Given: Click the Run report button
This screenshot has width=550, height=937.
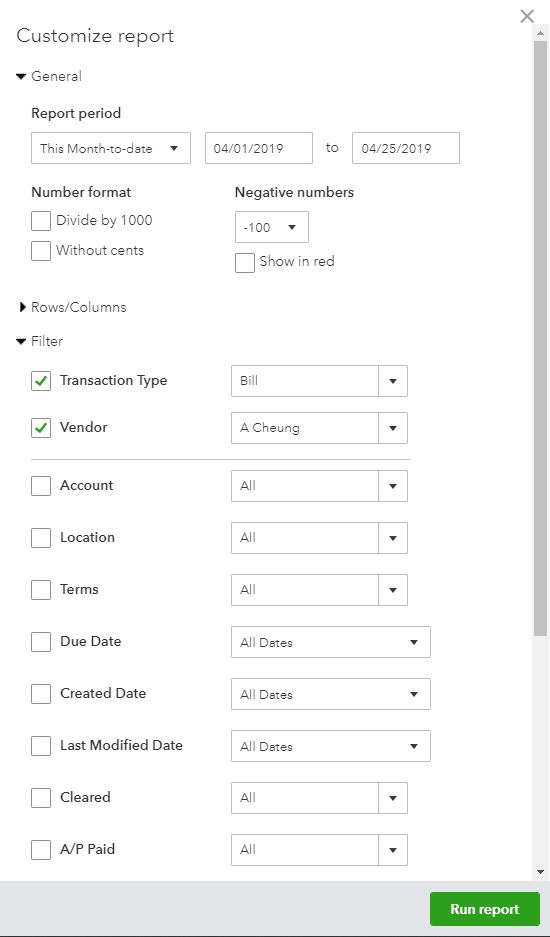Looking at the screenshot, I should [484, 909].
